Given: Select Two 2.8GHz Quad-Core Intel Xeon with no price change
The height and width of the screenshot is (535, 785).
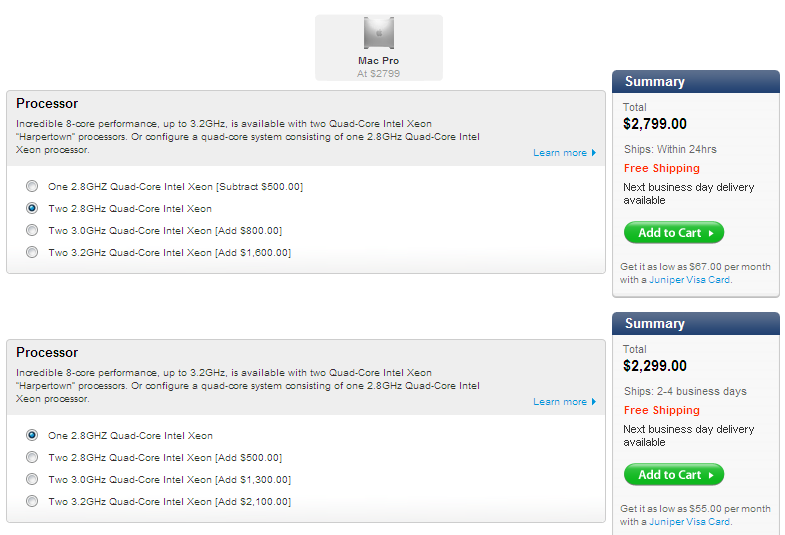Looking at the screenshot, I should point(32,208).
